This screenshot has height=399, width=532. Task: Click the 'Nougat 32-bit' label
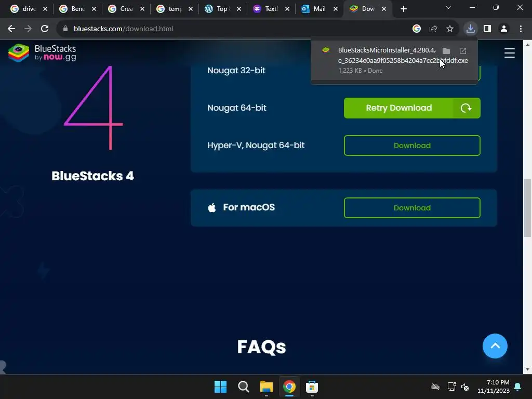pos(236,70)
